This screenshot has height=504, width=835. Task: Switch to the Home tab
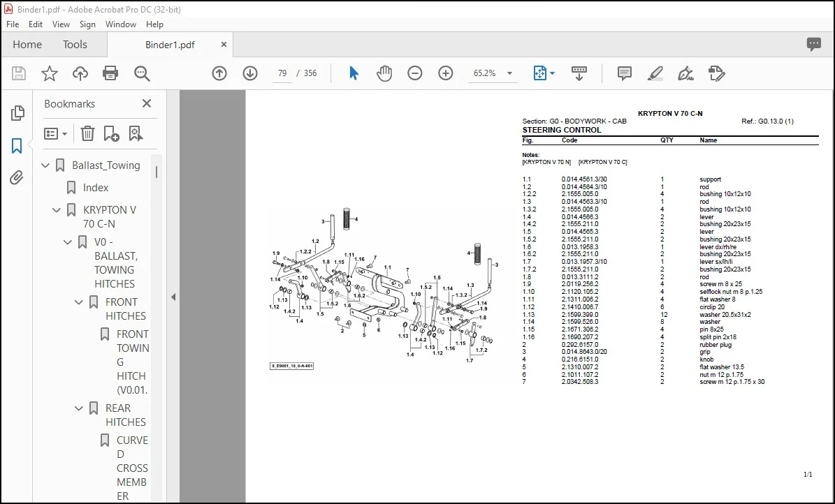[x=27, y=45]
